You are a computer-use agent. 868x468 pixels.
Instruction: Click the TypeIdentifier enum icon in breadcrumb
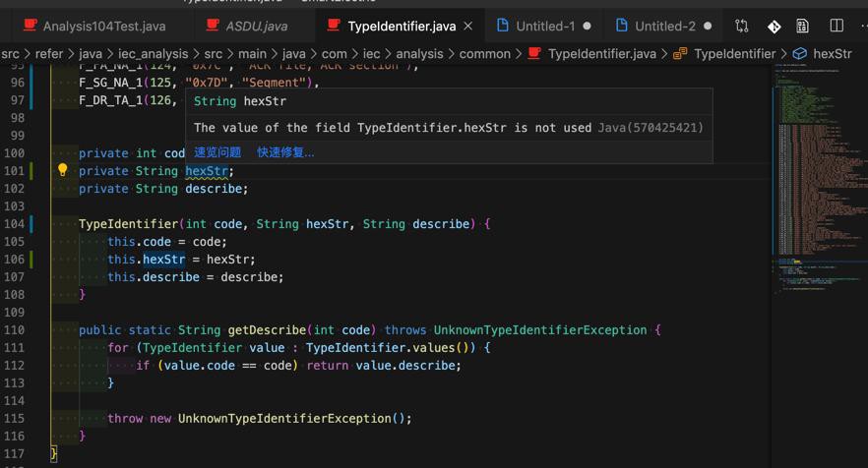[680, 54]
